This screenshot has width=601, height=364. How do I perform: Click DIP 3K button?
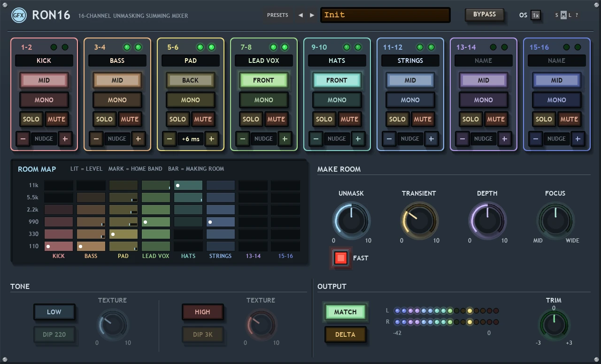click(x=202, y=334)
